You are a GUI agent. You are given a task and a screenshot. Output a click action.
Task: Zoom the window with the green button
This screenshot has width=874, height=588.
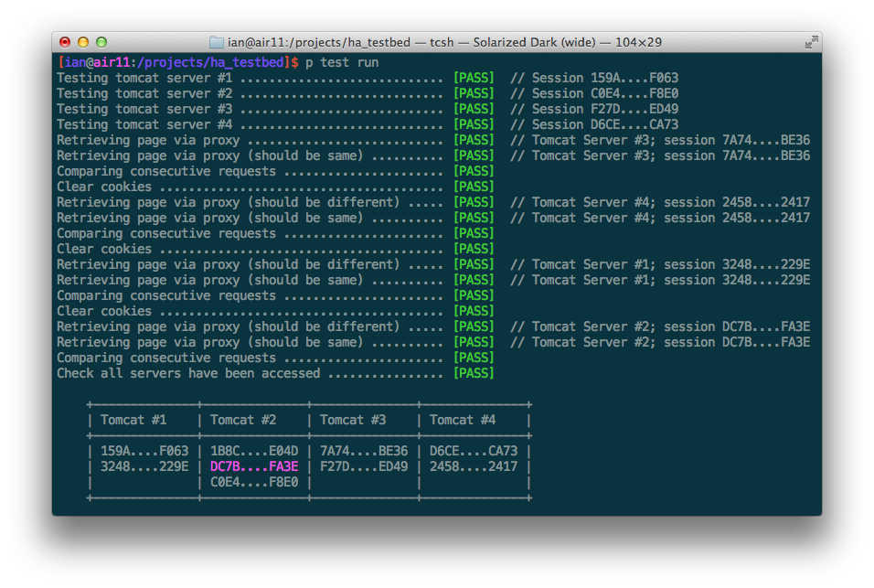(101, 42)
